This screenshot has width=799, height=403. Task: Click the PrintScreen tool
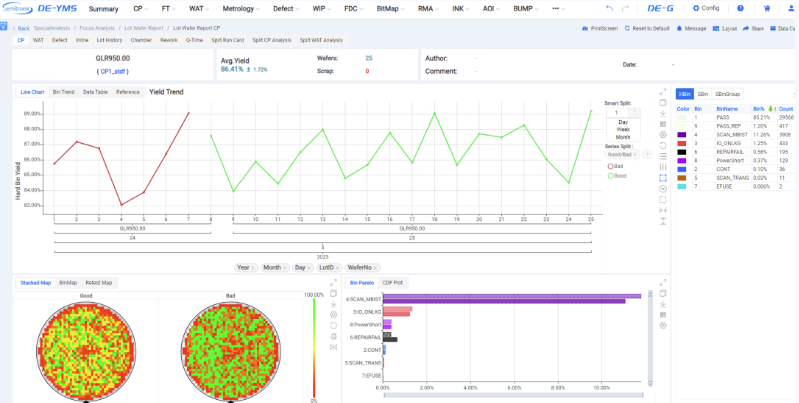603,29
